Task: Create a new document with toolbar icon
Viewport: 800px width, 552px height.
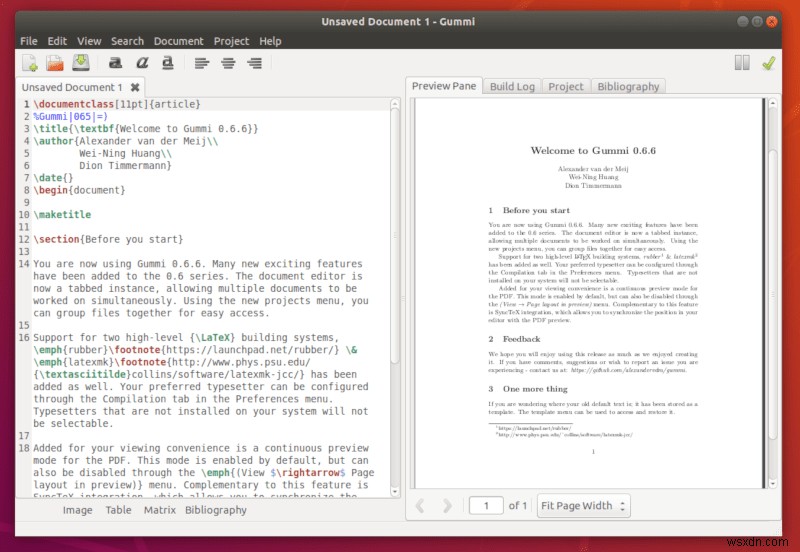Action: [x=30, y=63]
